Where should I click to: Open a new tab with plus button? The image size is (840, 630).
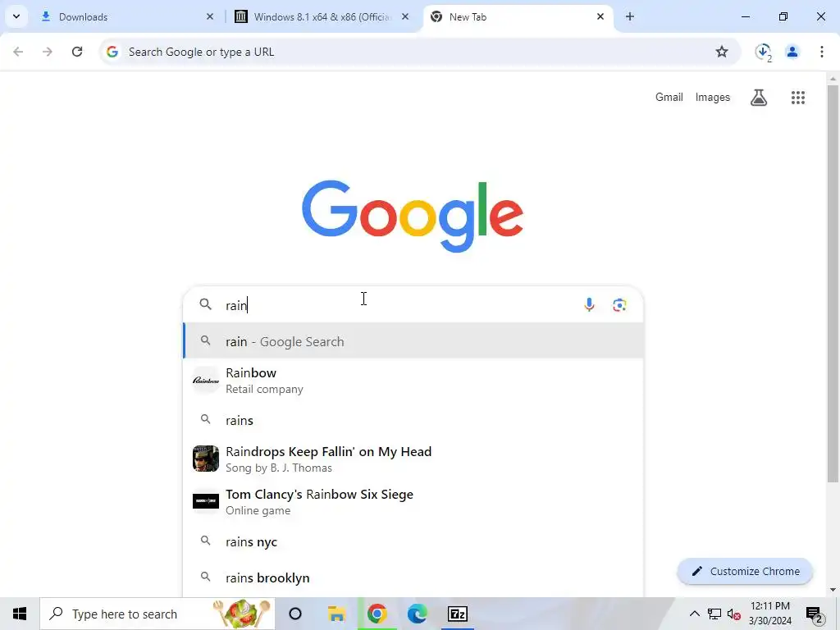click(630, 16)
